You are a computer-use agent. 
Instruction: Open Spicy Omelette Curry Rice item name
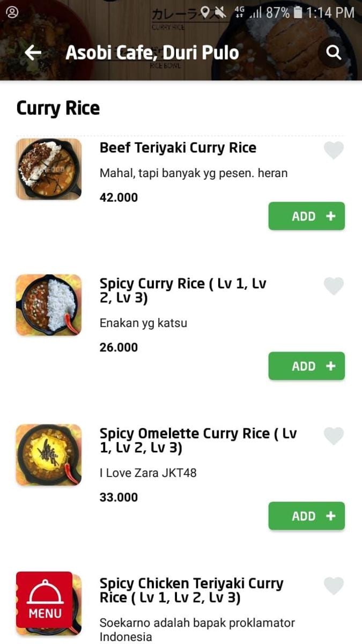pos(198,440)
